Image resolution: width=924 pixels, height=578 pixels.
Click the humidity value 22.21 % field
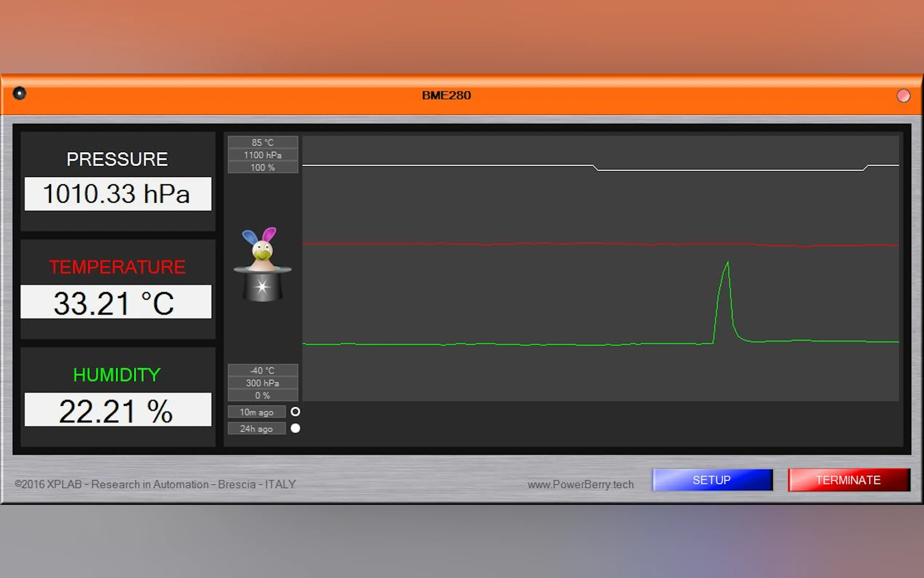click(x=118, y=410)
